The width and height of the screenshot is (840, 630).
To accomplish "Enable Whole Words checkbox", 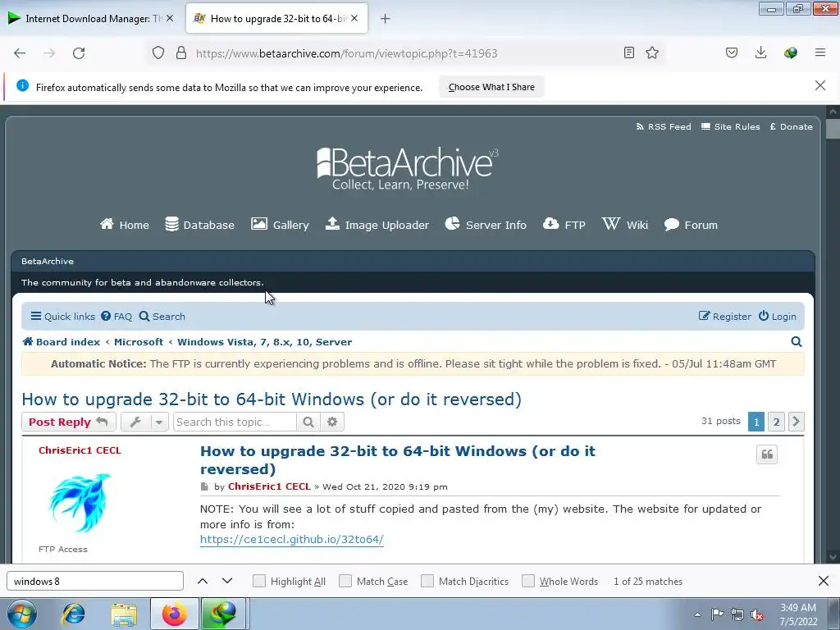I will coord(527,582).
